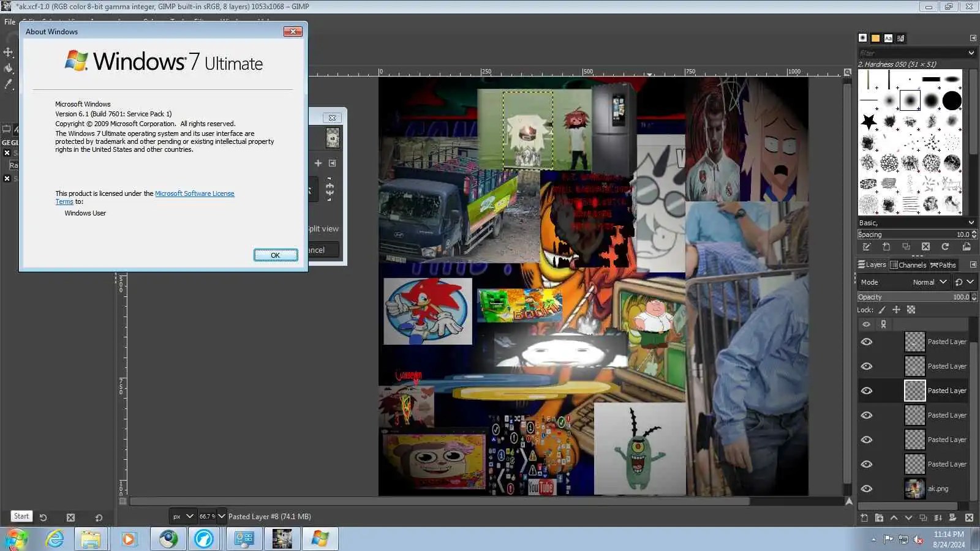Screen dimensions: 980x551
Task: Open the File menu
Action: 10,21
